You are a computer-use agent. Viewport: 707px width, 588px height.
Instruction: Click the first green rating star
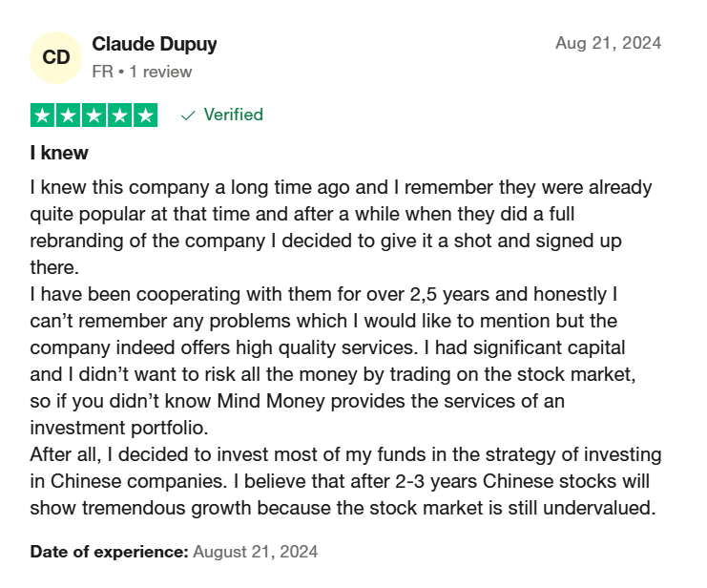click(x=42, y=115)
